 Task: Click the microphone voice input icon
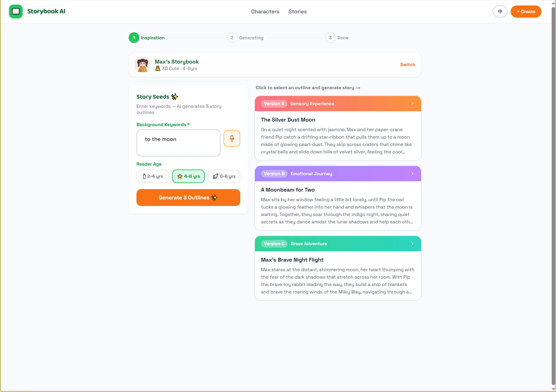232,138
